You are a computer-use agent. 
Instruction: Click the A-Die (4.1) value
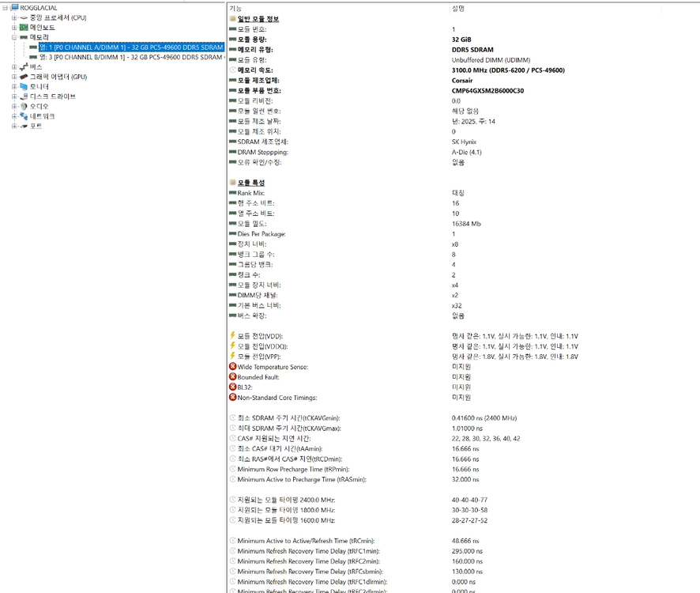pyautogui.click(x=466, y=152)
